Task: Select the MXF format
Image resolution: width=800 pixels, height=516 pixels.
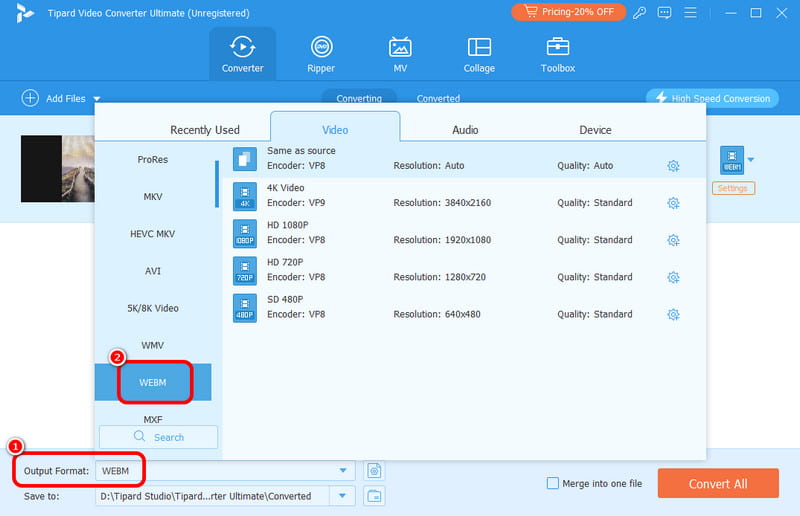Action: click(153, 419)
